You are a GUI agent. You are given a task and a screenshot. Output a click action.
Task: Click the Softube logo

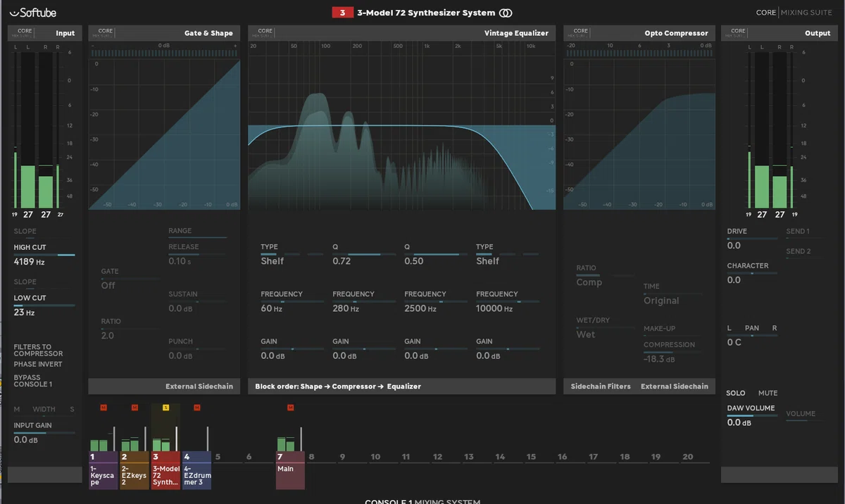(33, 12)
